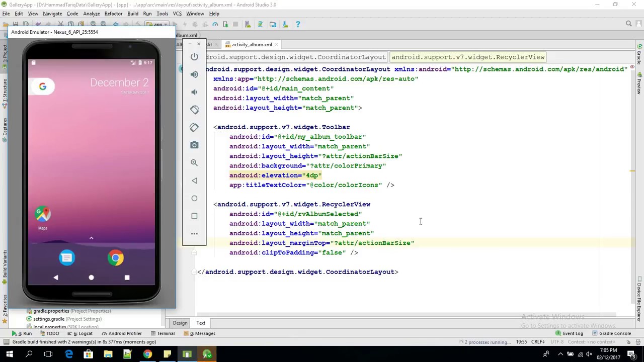
Task: Open the Maps app on phone
Action: pos(43,218)
